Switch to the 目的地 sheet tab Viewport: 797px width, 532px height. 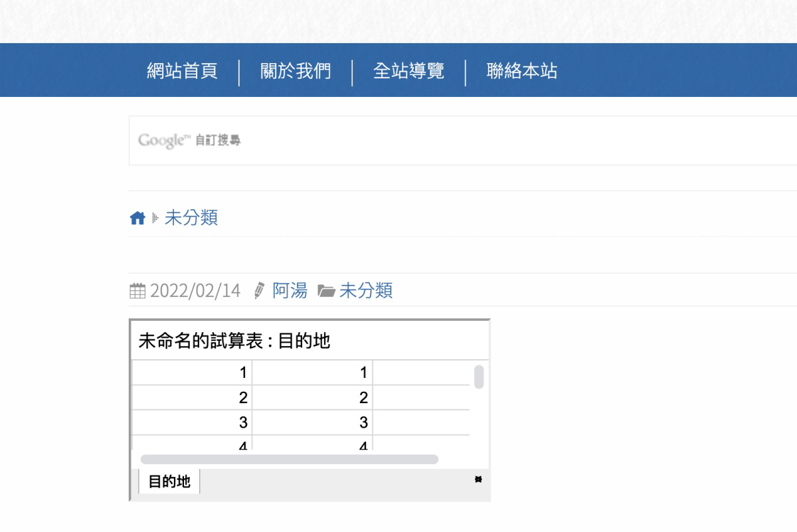[x=168, y=480]
